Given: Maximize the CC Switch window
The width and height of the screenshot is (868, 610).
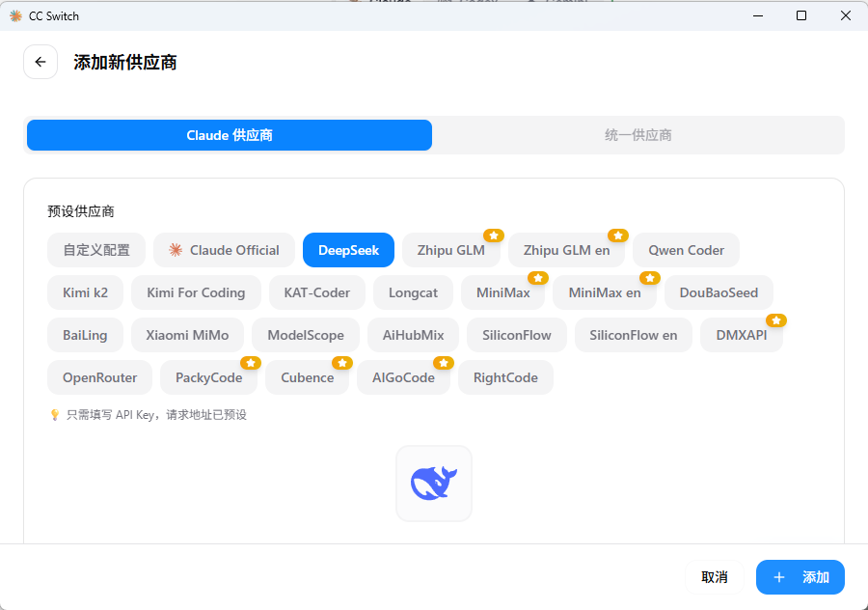Looking at the screenshot, I should (x=801, y=15).
